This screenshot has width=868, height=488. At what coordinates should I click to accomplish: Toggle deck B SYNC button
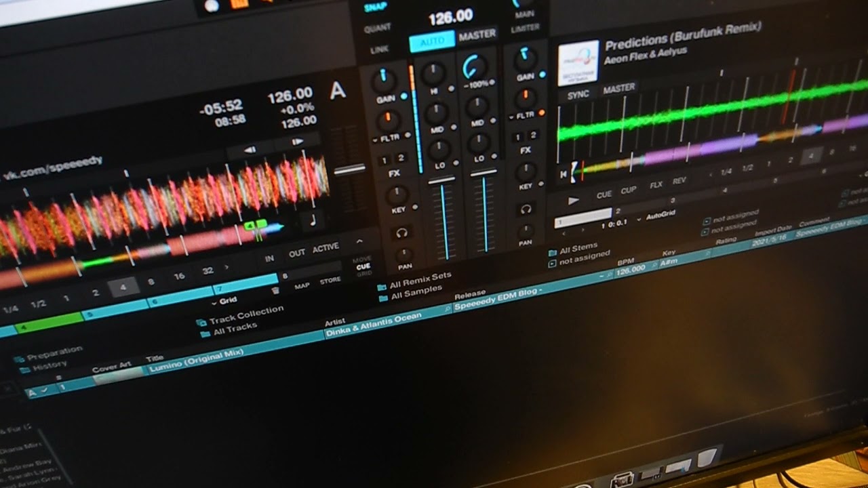tap(578, 94)
